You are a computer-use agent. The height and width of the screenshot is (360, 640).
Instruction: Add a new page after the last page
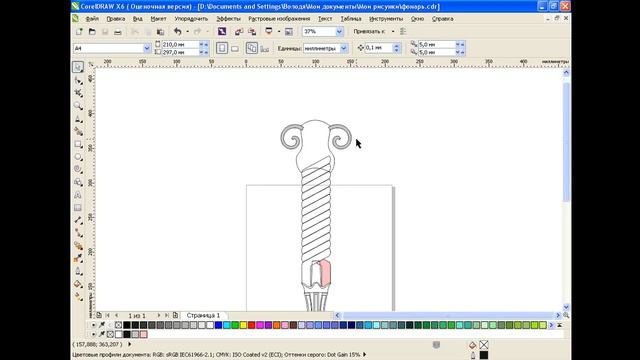pos(176,316)
